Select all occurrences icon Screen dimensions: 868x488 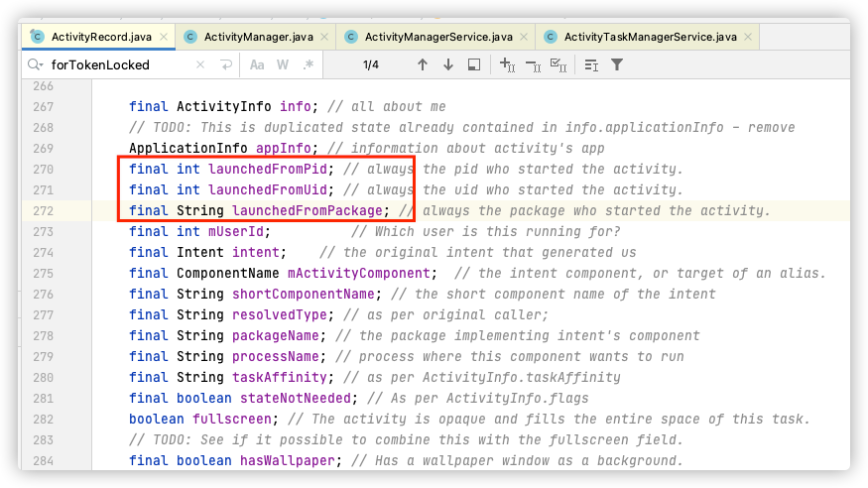[558, 65]
